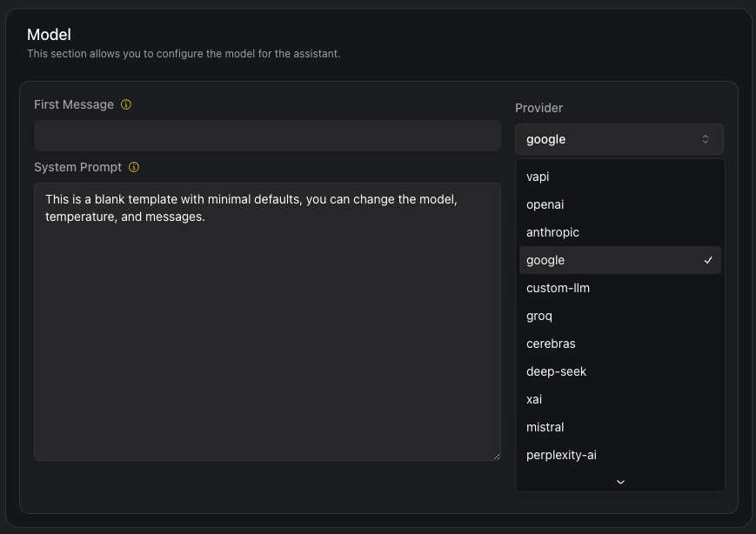Select vapi from provider list
The width and height of the screenshot is (756, 534).
point(538,177)
